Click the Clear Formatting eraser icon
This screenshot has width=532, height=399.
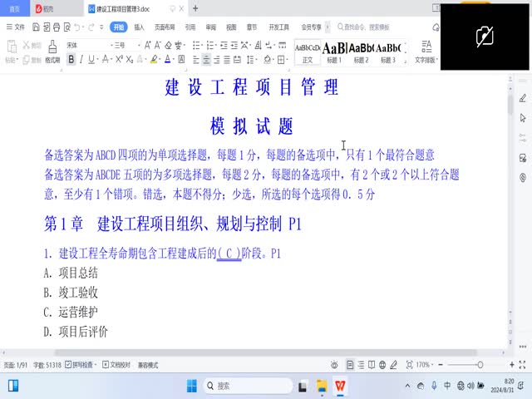168,45
